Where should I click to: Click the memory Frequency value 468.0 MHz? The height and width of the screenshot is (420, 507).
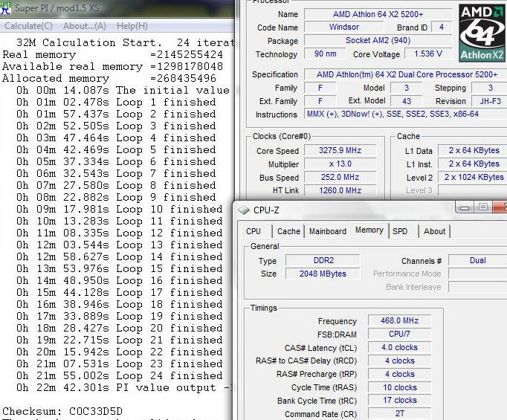tap(399, 320)
